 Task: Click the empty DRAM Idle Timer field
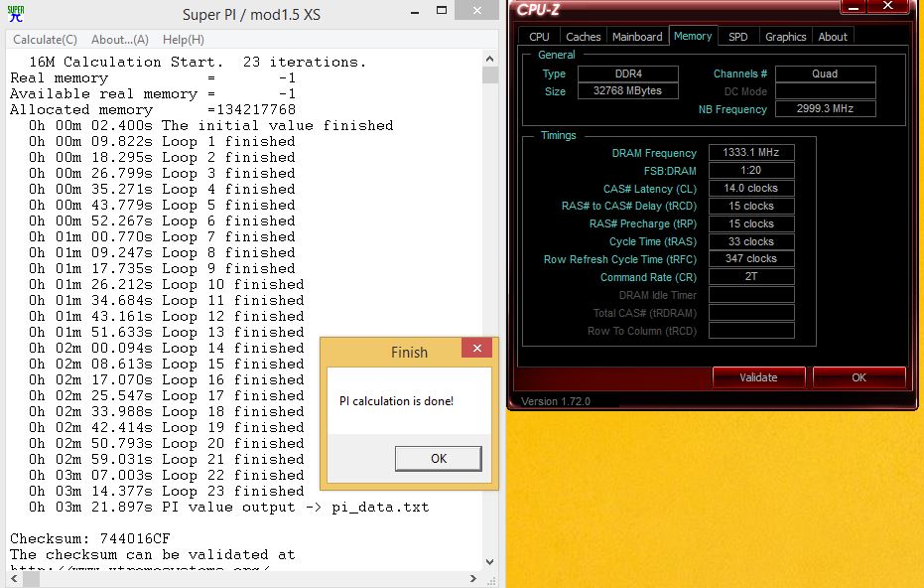pos(751,295)
